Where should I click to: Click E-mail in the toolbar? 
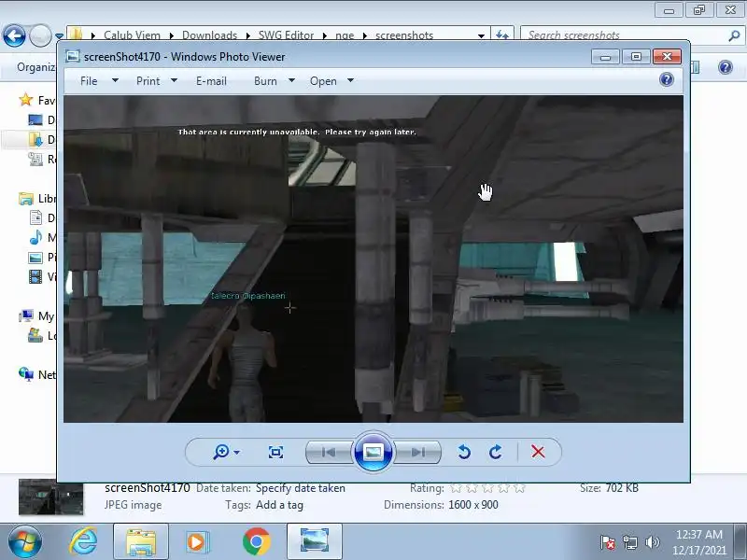pyautogui.click(x=211, y=81)
